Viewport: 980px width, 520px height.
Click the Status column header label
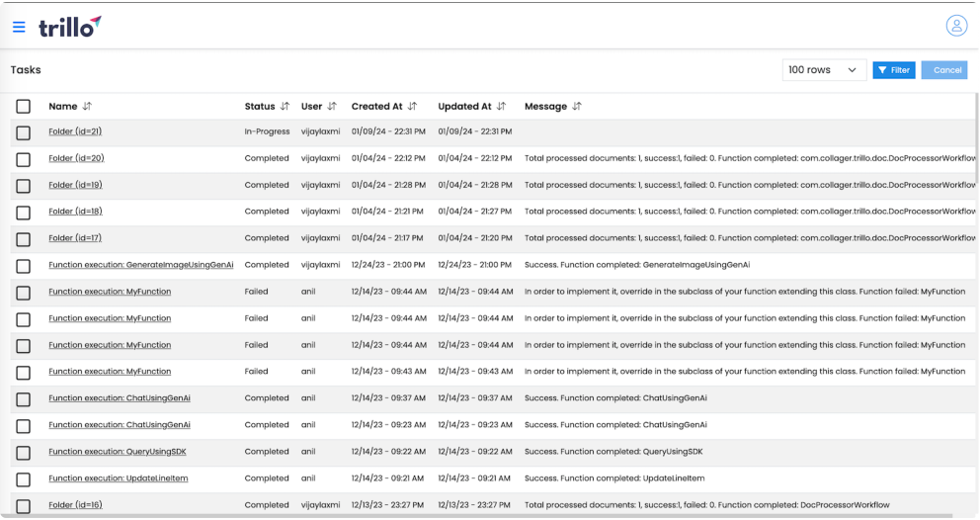pyautogui.click(x=260, y=107)
